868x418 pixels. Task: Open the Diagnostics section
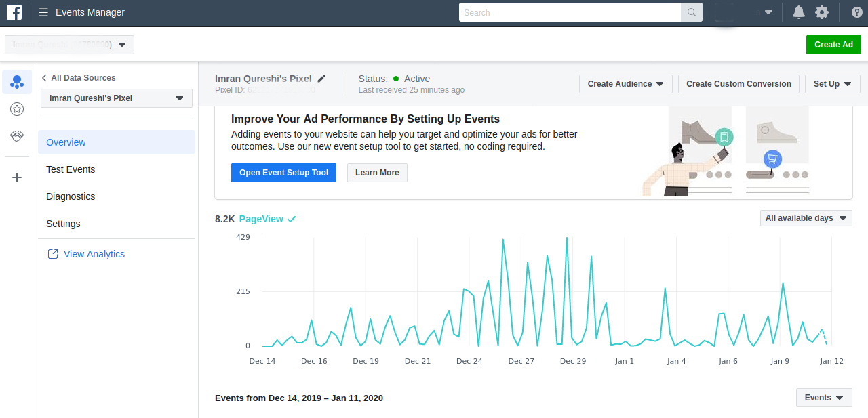point(71,196)
